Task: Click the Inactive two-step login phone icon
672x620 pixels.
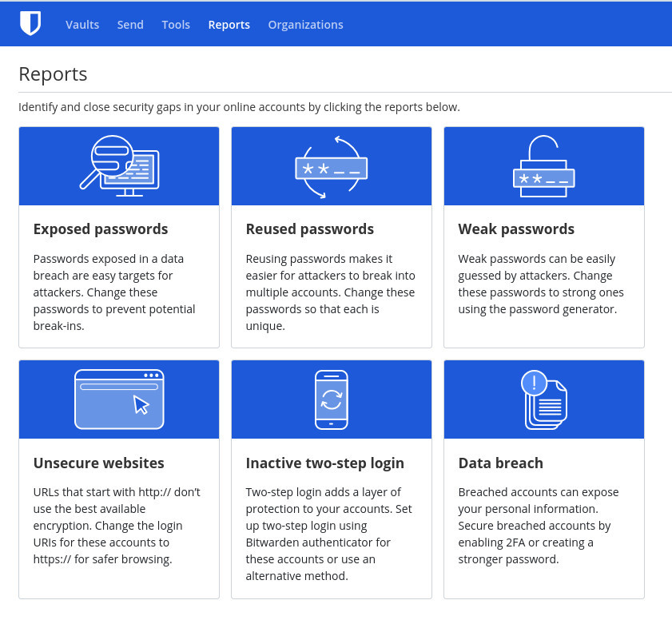Action: pos(331,399)
